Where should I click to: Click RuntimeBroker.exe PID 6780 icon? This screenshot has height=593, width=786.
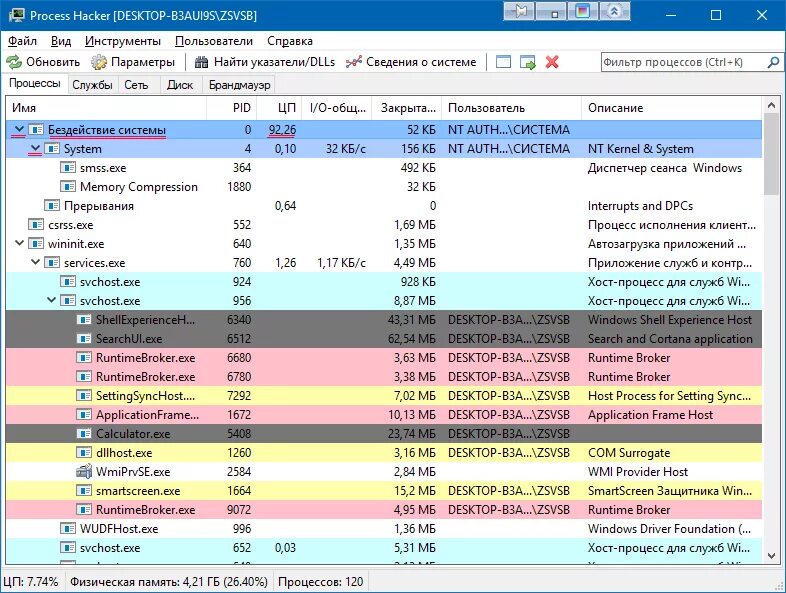pyautogui.click(x=84, y=377)
